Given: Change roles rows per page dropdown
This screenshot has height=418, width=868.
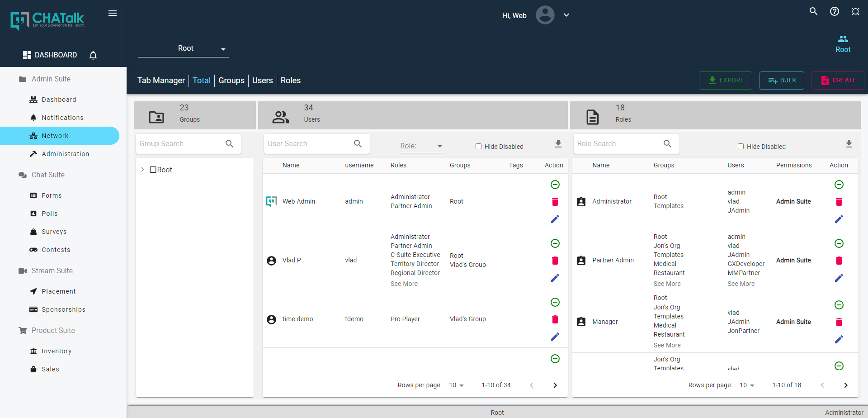Looking at the screenshot, I should pos(747,385).
